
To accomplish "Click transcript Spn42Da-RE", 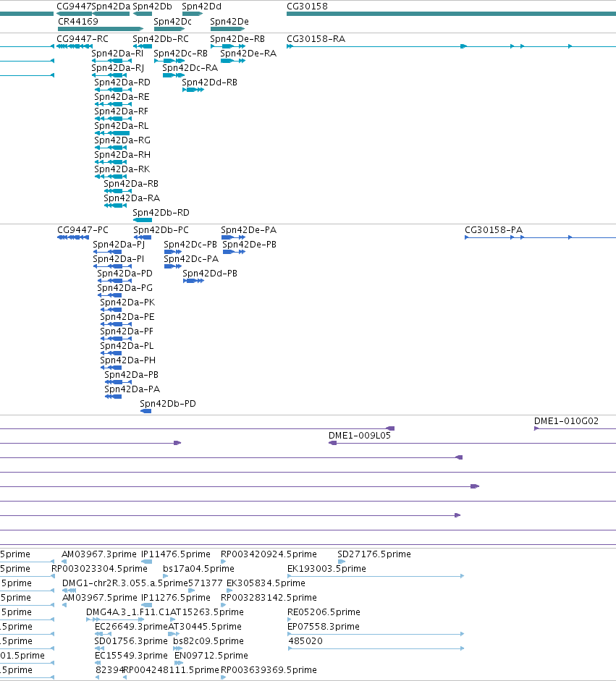I will click(x=122, y=96).
